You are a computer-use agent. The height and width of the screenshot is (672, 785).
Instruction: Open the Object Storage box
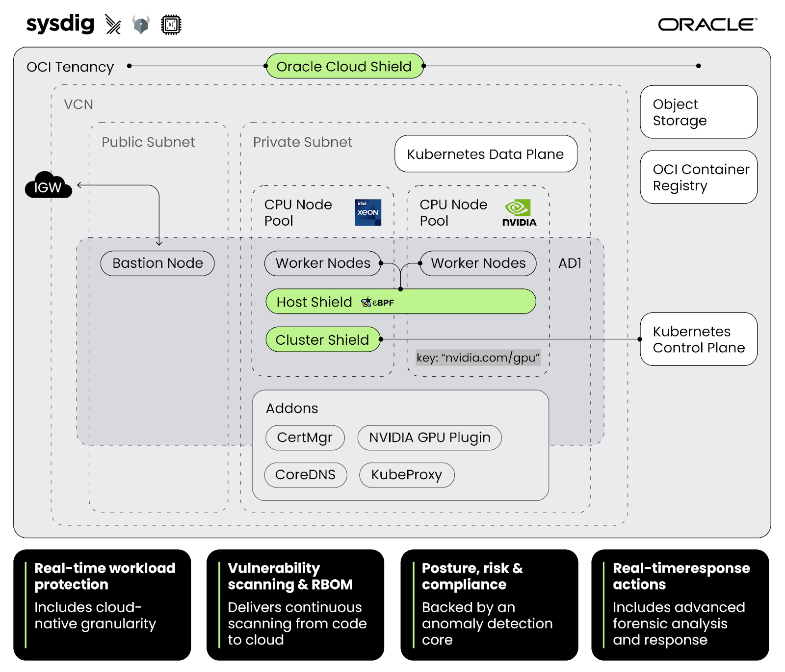[x=699, y=112]
